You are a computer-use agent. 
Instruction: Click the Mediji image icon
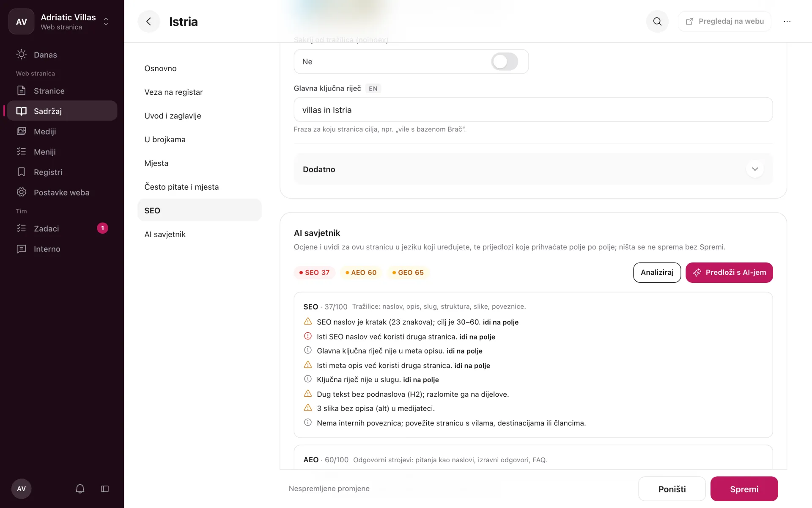(21, 131)
